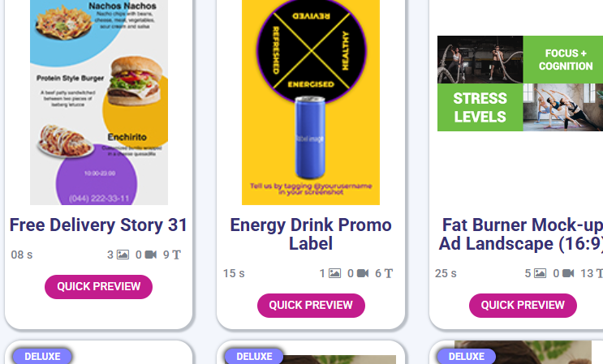Click text count icon on Free Delivery Story 31
This screenshot has width=603, height=364.
pyautogui.click(x=177, y=255)
